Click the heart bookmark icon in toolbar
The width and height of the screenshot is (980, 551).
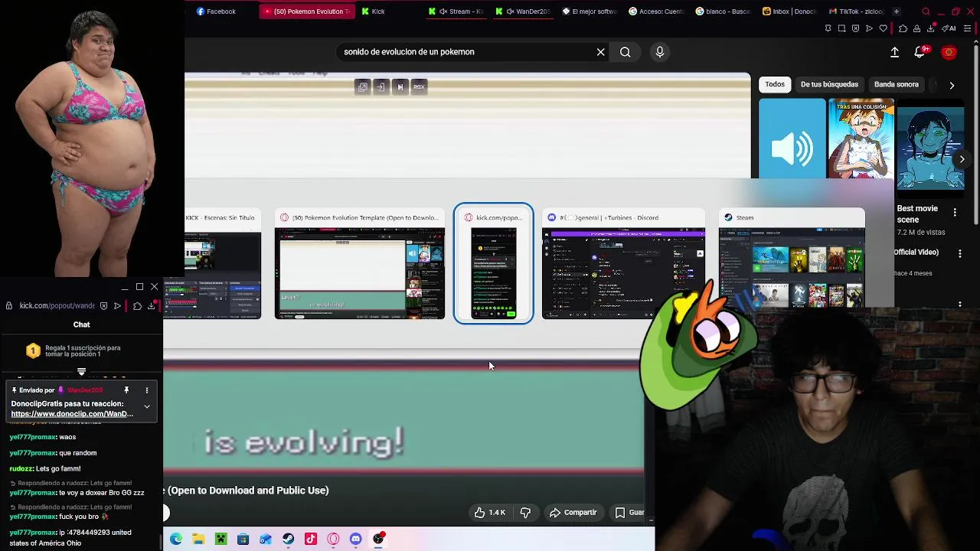(883, 28)
